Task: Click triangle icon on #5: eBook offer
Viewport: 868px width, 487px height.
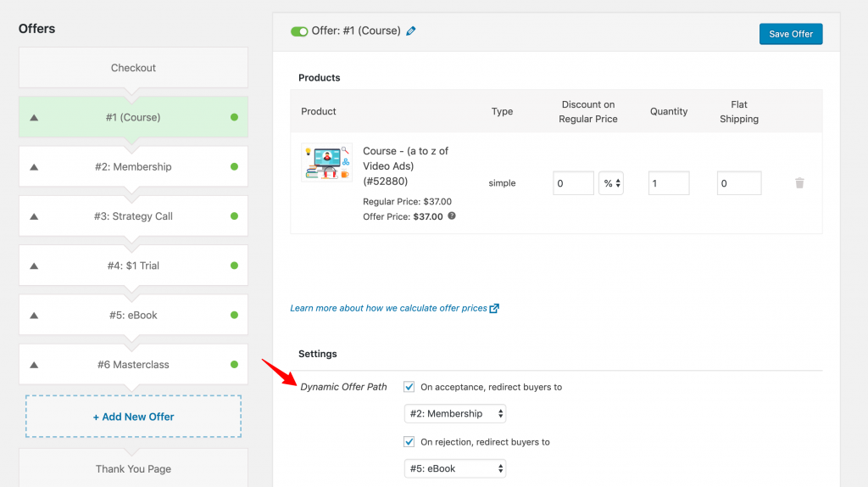Action: point(34,316)
